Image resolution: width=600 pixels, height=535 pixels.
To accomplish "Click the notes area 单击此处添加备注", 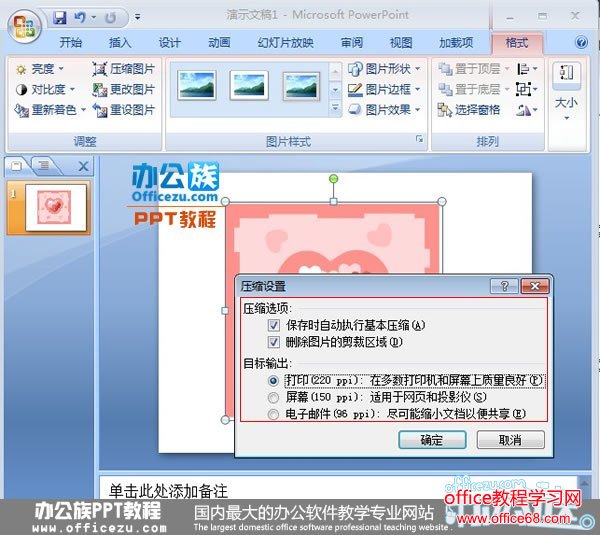I will click(168, 491).
